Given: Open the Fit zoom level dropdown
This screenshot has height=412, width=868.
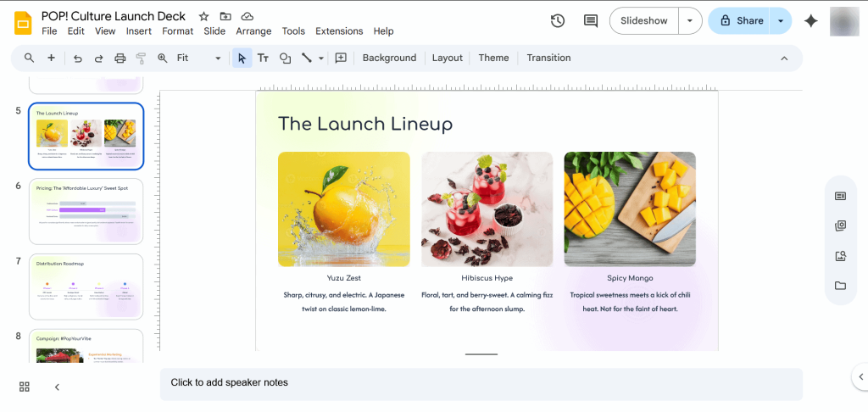Looking at the screenshot, I should coord(199,58).
